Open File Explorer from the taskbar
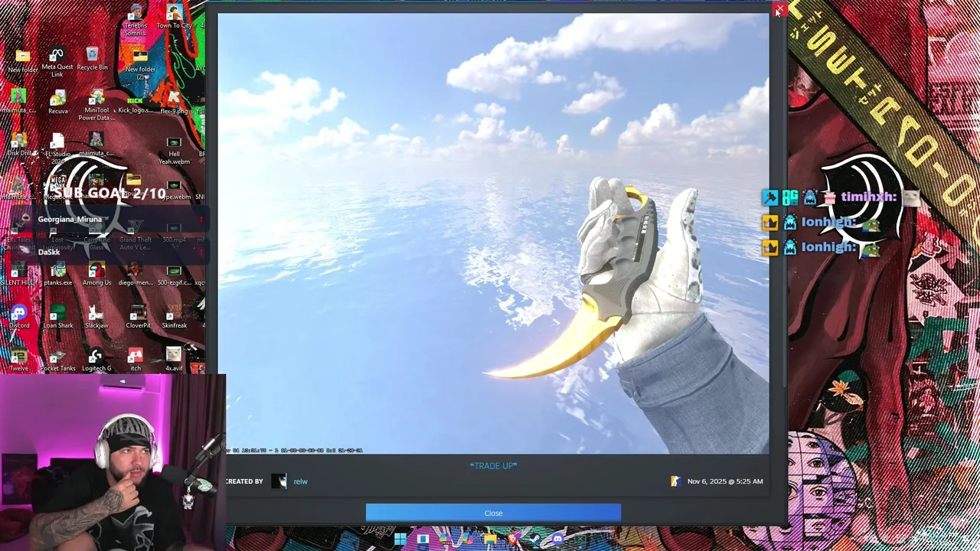Viewport: 980px width, 551px height. coord(490,539)
